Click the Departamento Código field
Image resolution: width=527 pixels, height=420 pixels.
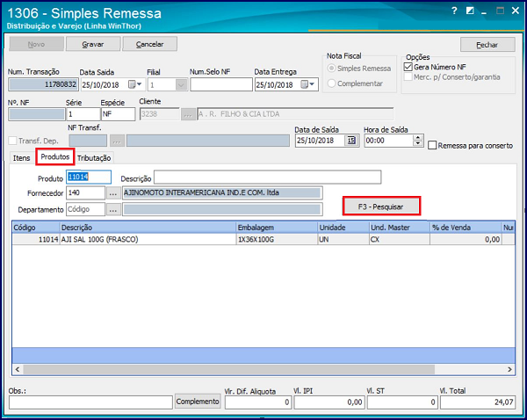[86, 209]
